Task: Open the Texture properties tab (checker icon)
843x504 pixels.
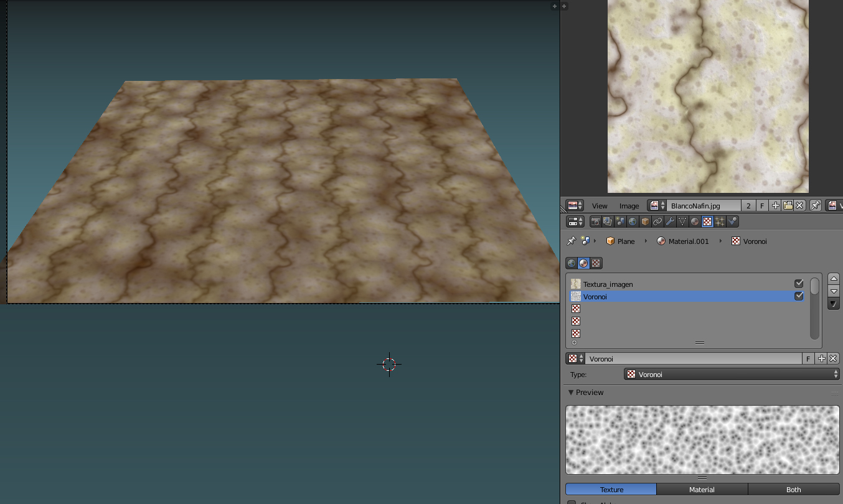Action: (707, 222)
